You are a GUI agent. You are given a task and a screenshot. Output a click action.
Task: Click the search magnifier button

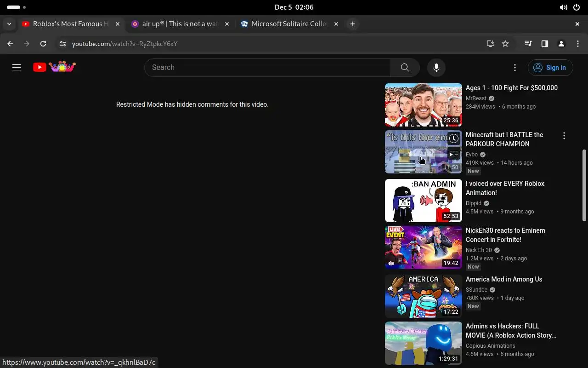point(405,68)
